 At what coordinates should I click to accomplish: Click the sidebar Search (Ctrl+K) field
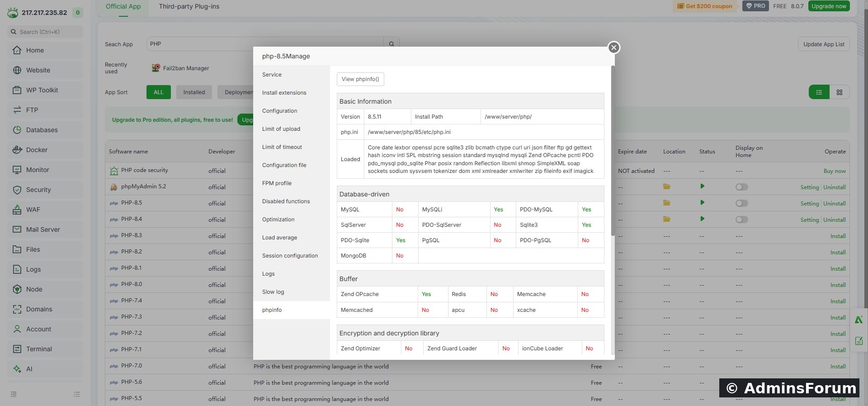[45, 32]
